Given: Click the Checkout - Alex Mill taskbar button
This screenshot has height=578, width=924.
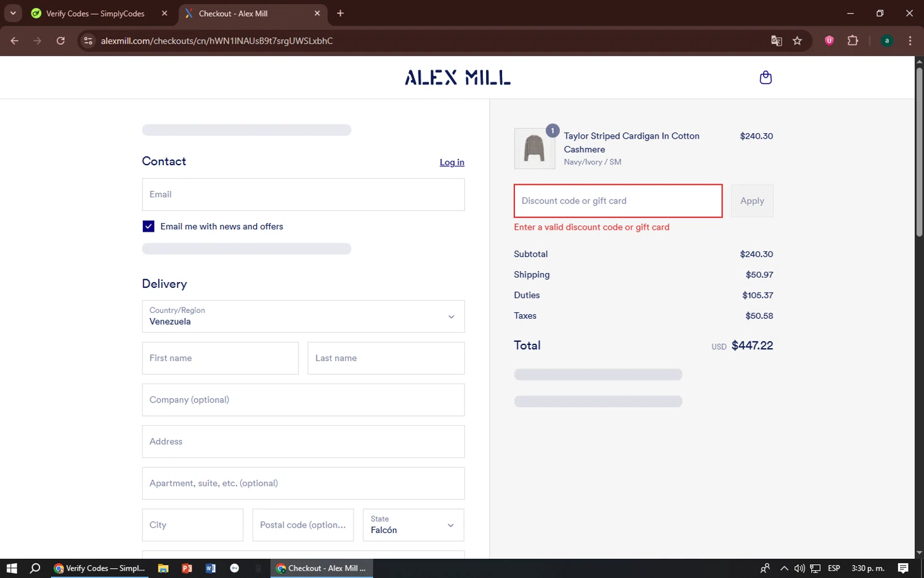Looking at the screenshot, I should coord(321,568).
